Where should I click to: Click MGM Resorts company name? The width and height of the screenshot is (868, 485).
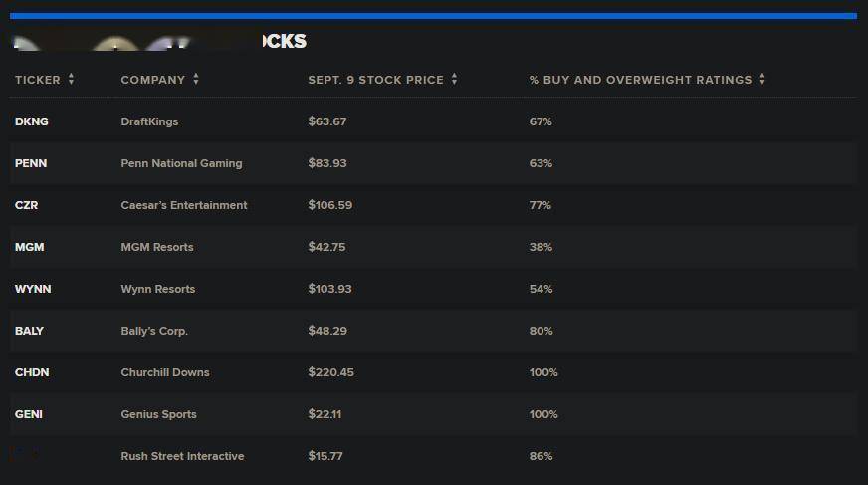157,247
